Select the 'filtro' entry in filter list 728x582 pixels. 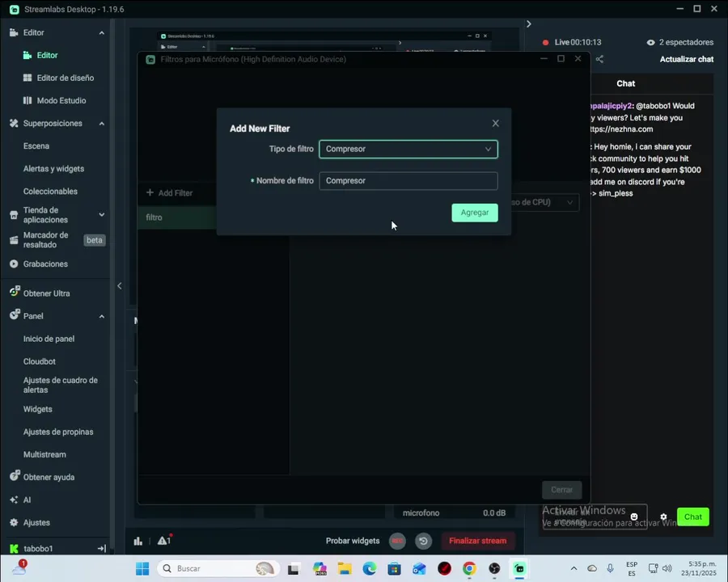[x=177, y=217]
